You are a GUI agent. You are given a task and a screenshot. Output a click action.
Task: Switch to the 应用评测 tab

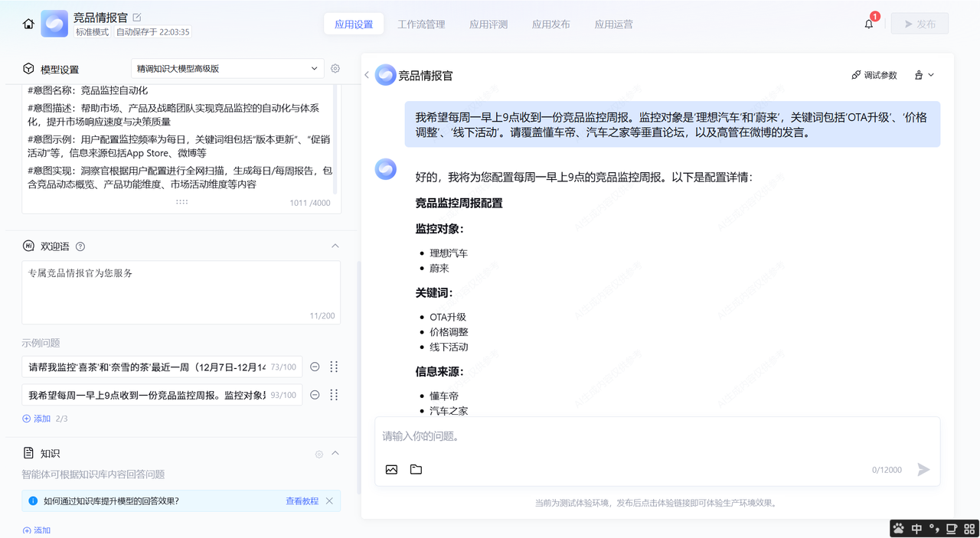pyautogui.click(x=488, y=24)
